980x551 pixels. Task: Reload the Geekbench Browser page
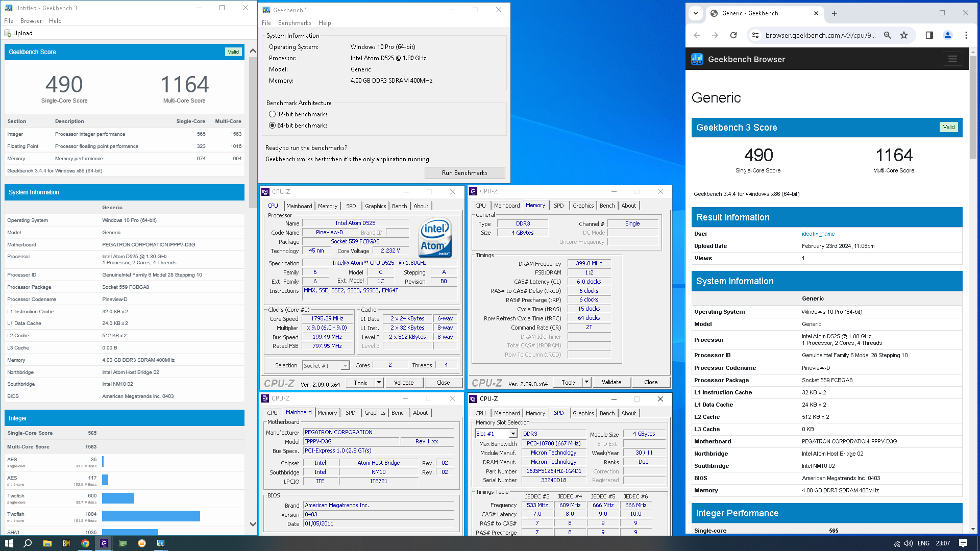pos(733,35)
